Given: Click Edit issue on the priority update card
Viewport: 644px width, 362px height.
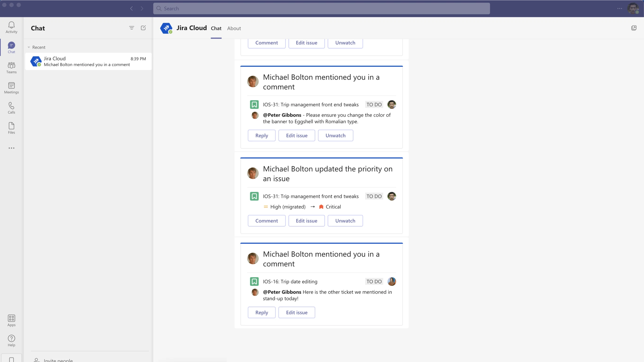Looking at the screenshot, I should pos(306,221).
